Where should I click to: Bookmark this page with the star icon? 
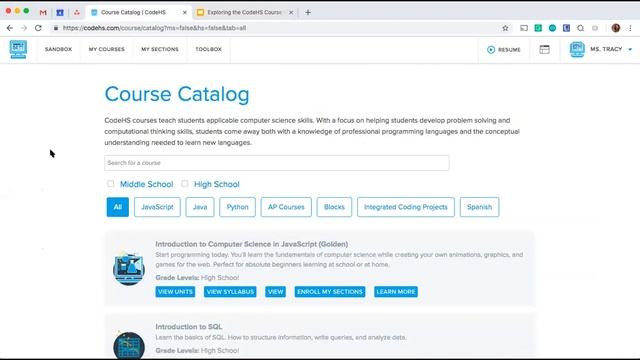(x=505, y=28)
